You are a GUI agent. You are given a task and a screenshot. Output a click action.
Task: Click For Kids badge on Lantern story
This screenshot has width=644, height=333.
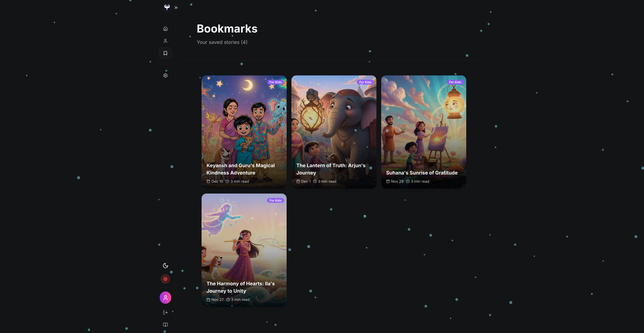pos(365,82)
